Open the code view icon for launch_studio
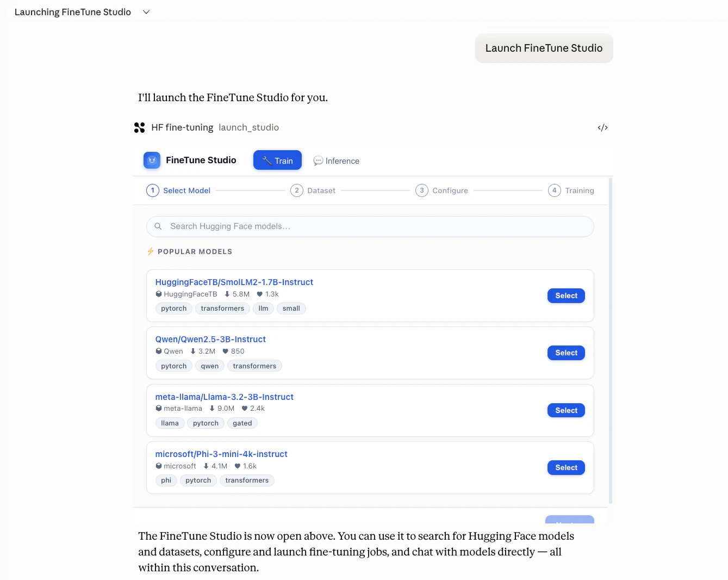The image size is (728, 580). 602,128
